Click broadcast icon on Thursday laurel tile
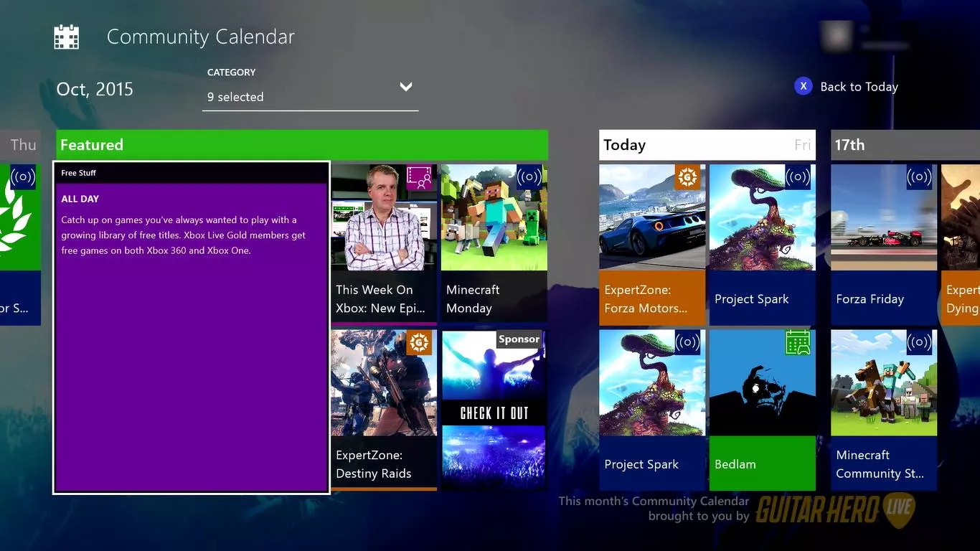 (23, 177)
